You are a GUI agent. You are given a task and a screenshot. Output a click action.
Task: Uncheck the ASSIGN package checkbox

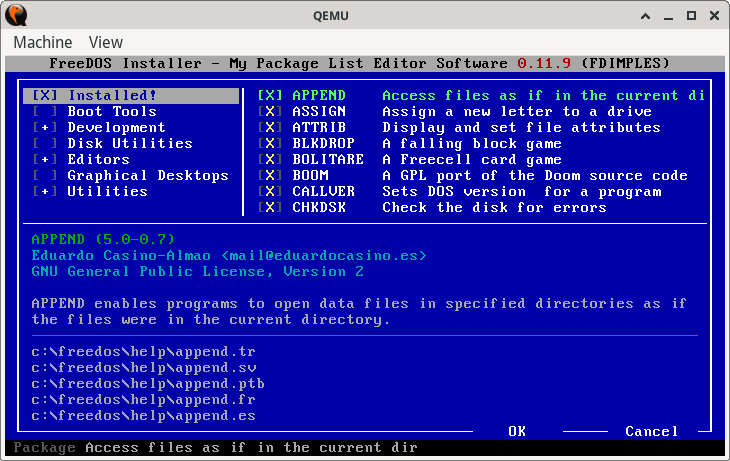click(270, 111)
